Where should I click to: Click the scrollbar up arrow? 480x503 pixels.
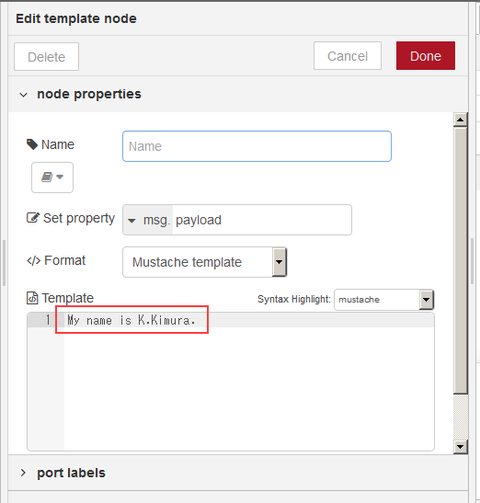pyautogui.click(x=460, y=119)
